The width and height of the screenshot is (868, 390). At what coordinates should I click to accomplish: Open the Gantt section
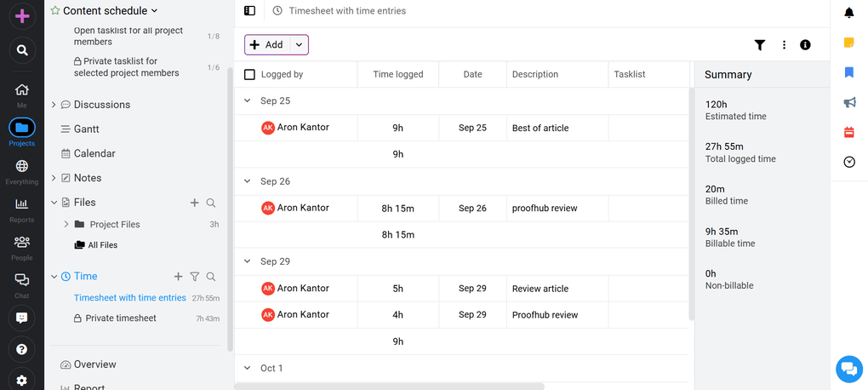[x=86, y=129]
